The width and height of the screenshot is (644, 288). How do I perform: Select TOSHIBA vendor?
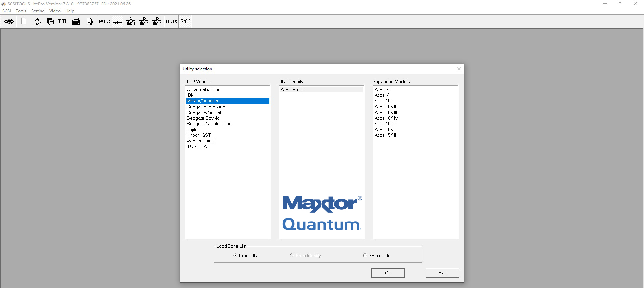[x=227, y=146]
